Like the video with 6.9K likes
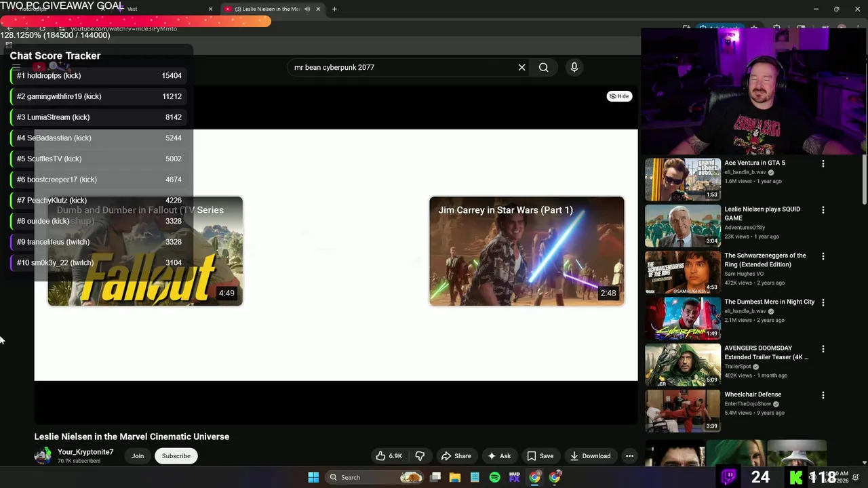This screenshot has width=868, height=488. [x=389, y=456]
